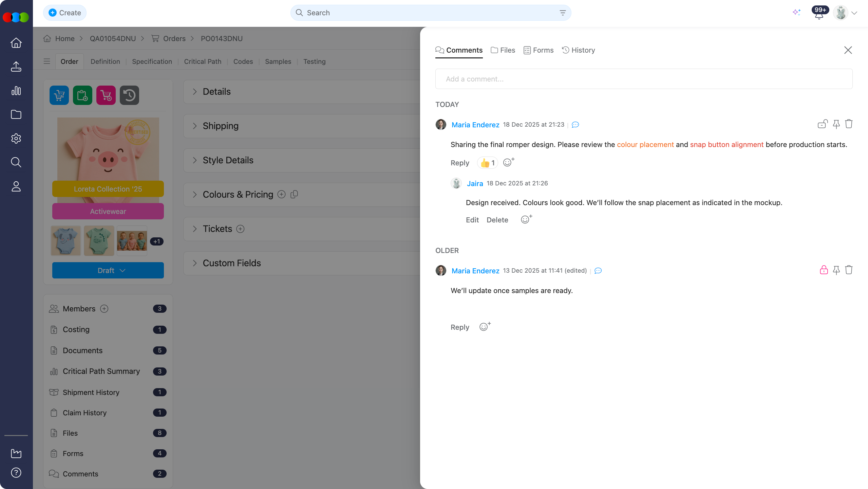Viewport: 868px width, 489px height.
Task: Pin Maria's comment using the pin icon
Action: point(836,124)
